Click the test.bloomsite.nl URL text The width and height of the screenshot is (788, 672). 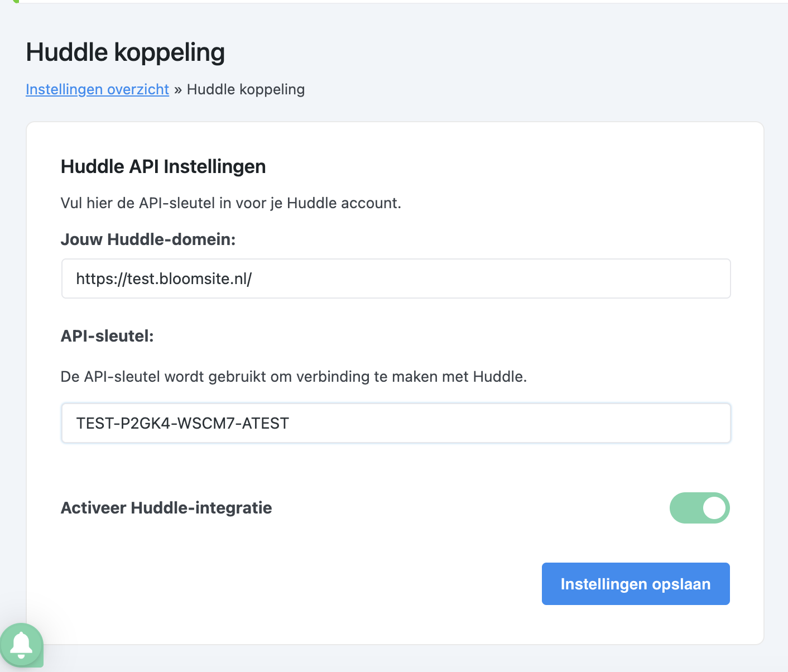coord(164,279)
